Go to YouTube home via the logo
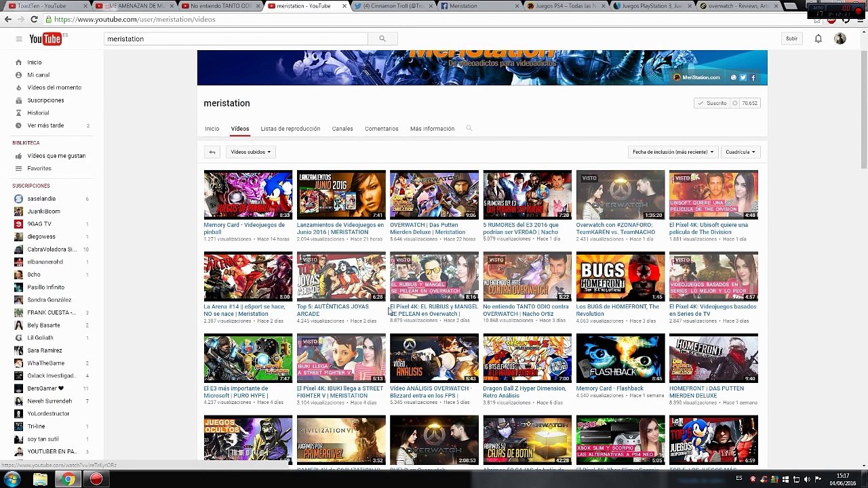The height and width of the screenshot is (488, 868). tap(45, 39)
